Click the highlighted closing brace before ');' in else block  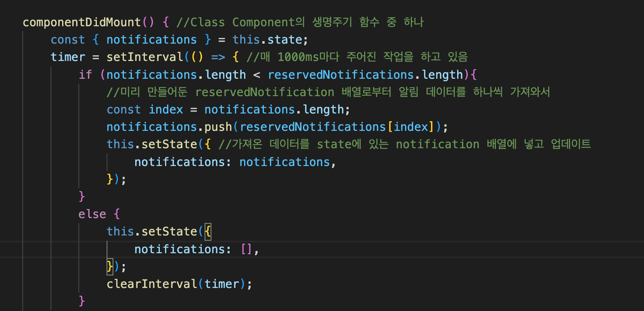(110, 267)
